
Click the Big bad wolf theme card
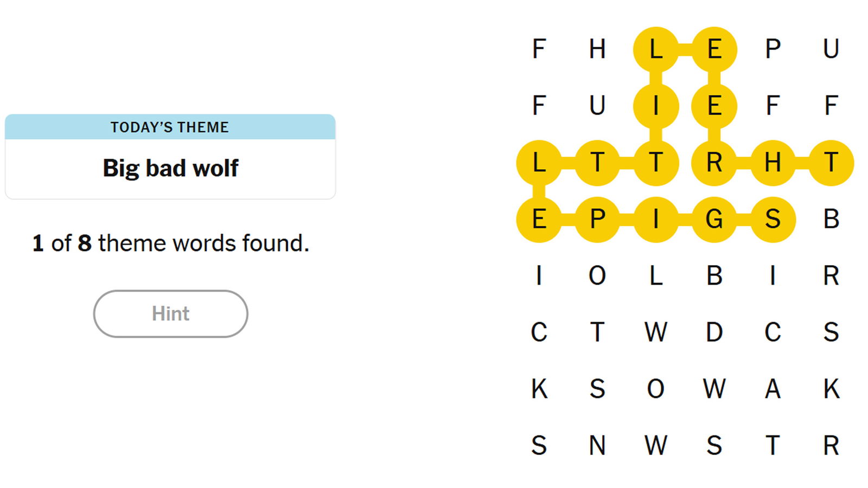coord(170,168)
